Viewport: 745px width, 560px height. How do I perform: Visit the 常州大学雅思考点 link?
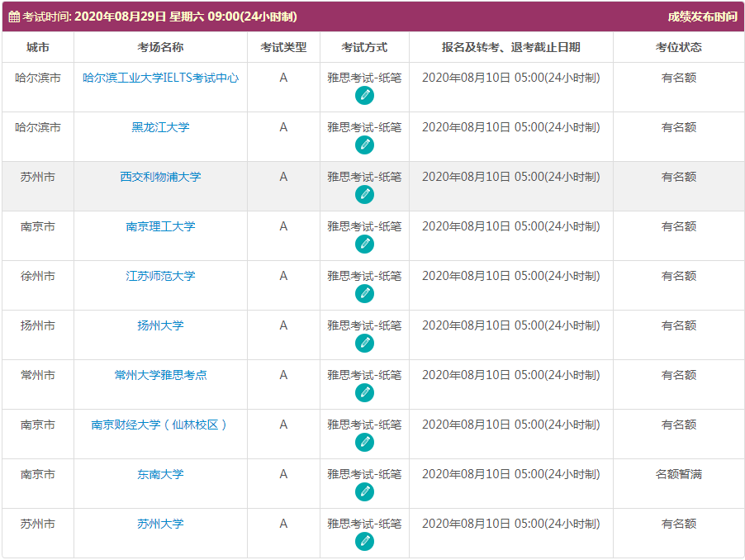(x=161, y=375)
